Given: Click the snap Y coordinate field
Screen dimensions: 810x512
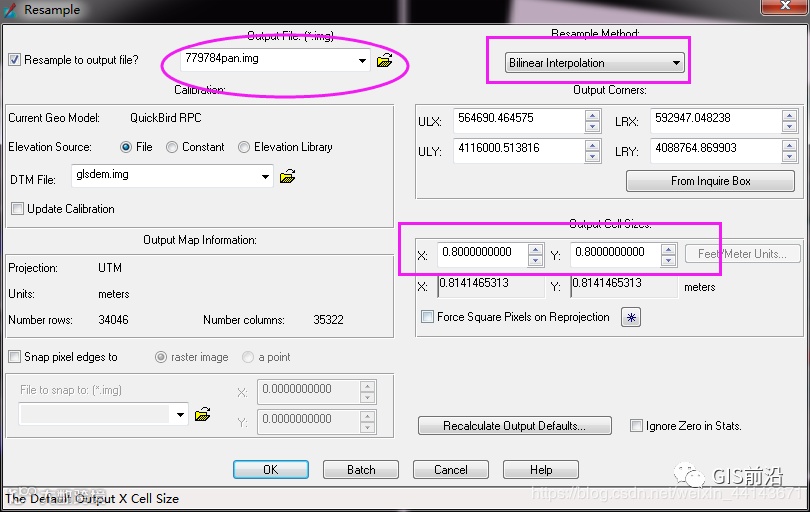Looking at the screenshot, I should [x=308, y=422].
